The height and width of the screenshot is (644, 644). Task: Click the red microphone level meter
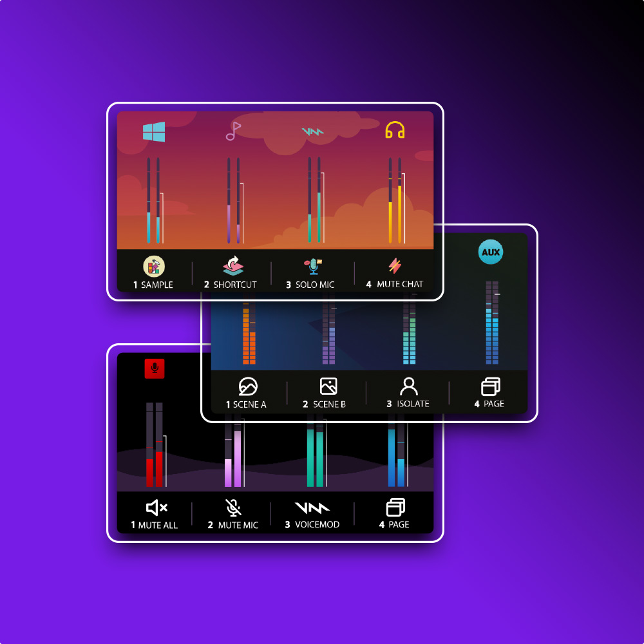pos(155,444)
